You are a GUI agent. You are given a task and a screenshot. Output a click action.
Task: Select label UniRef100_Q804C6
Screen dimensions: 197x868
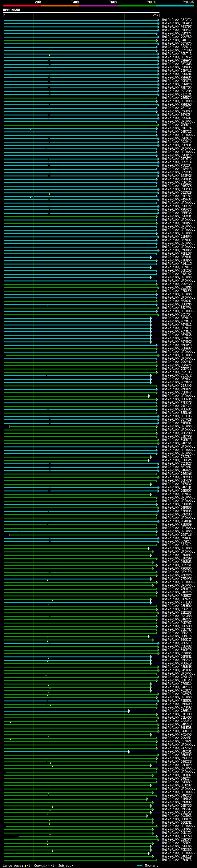[177, 365]
